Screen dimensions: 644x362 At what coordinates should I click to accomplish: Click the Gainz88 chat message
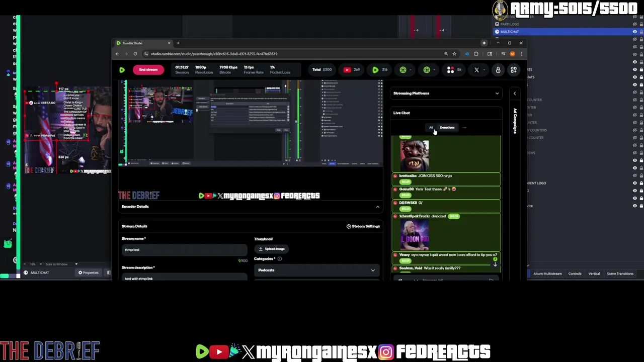click(x=446, y=193)
